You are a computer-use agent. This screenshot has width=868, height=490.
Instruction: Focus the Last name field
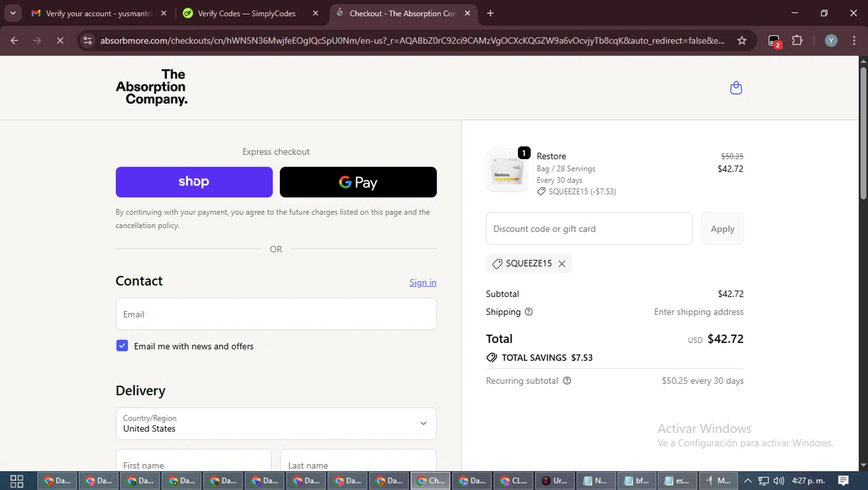(x=359, y=460)
